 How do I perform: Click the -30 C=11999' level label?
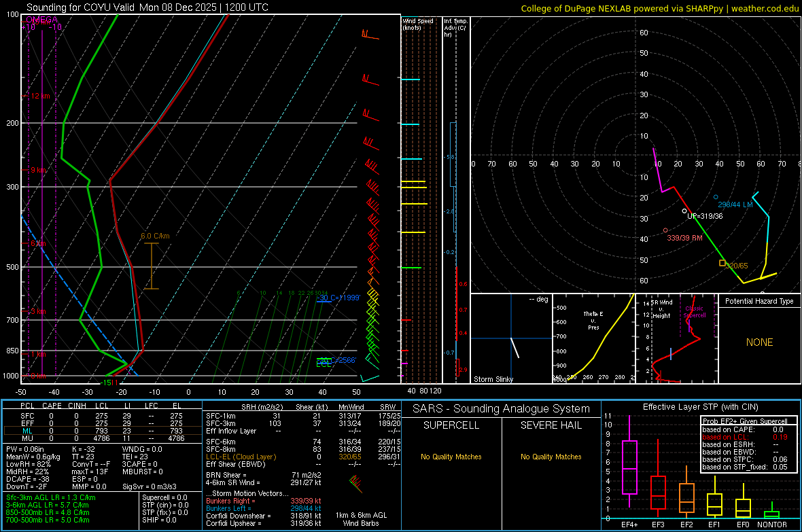pos(338,298)
